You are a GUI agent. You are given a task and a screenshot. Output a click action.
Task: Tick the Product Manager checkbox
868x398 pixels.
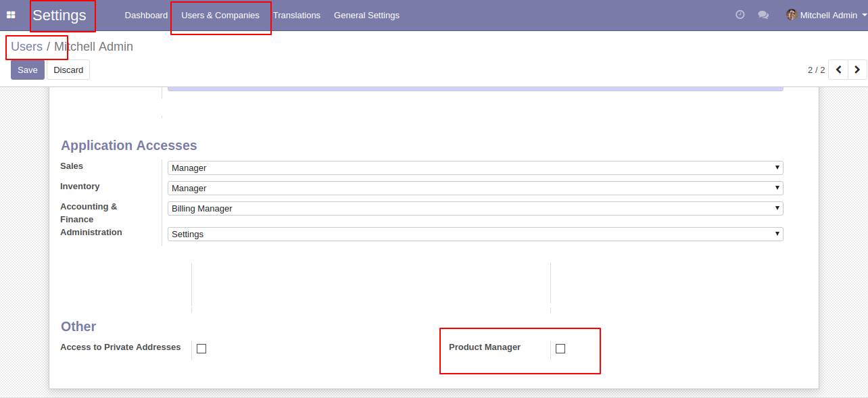tap(560, 349)
